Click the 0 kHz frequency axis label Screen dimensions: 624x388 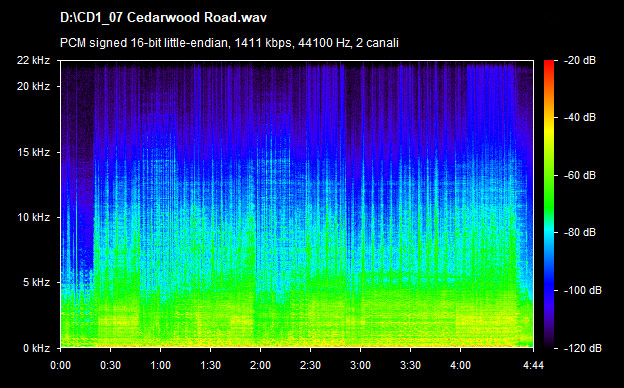36,348
